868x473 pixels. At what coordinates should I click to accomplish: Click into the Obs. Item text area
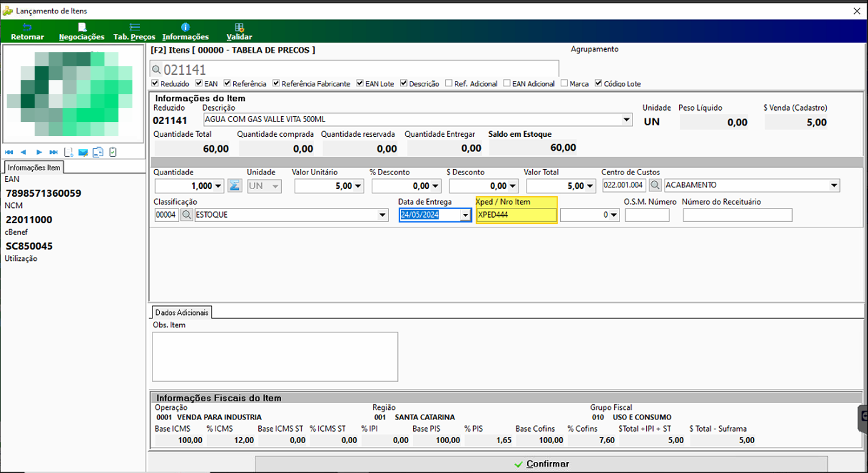275,356
